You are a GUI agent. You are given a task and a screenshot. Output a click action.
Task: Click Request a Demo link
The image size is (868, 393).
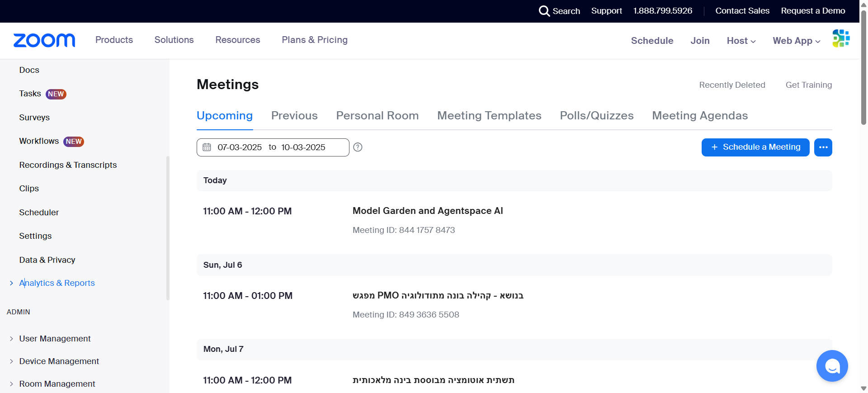(813, 11)
